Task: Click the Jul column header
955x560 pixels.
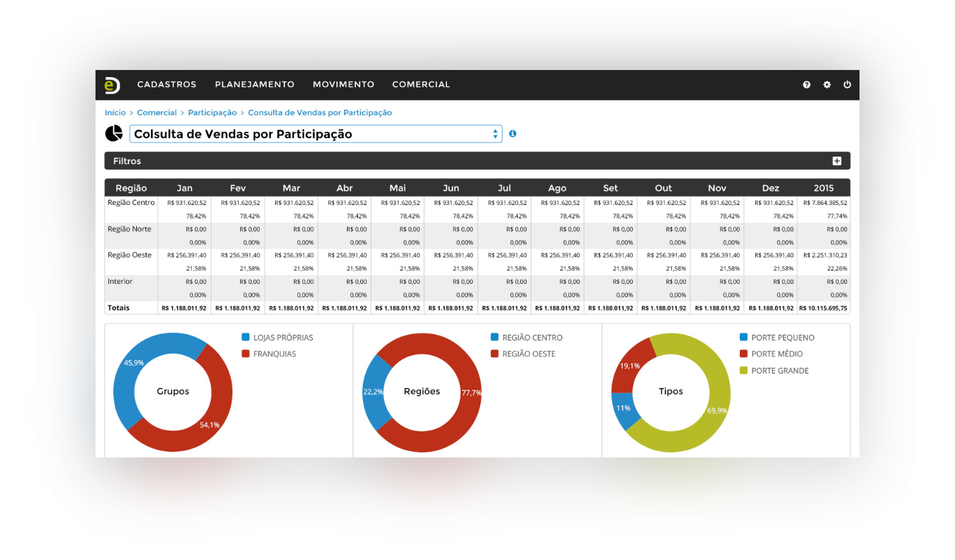Action: pos(504,188)
